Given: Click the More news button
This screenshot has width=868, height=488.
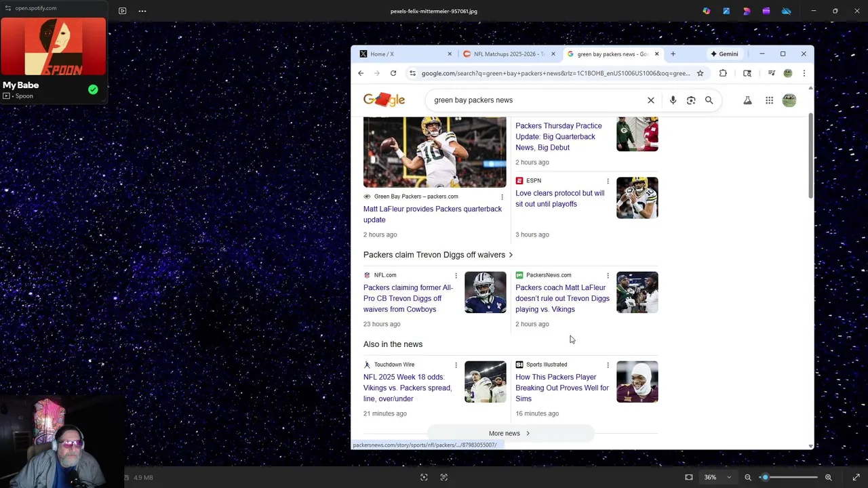Looking at the screenshot, I should coord(510,433).
